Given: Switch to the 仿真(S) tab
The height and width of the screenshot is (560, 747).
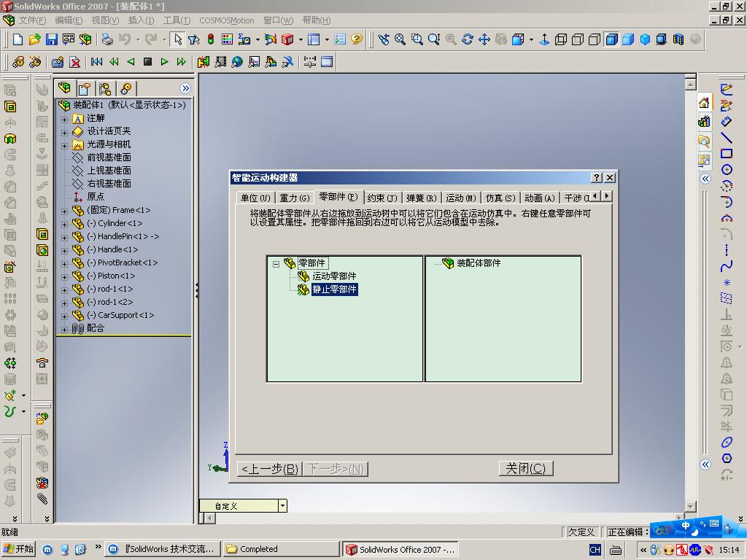Looking at the screenshot, I should [500, 198].
